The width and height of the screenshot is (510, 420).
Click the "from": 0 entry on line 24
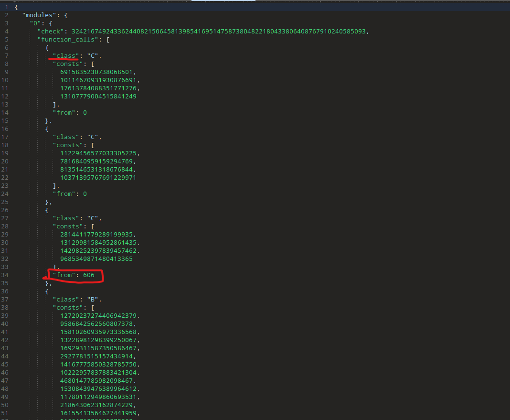click(70, 194)
